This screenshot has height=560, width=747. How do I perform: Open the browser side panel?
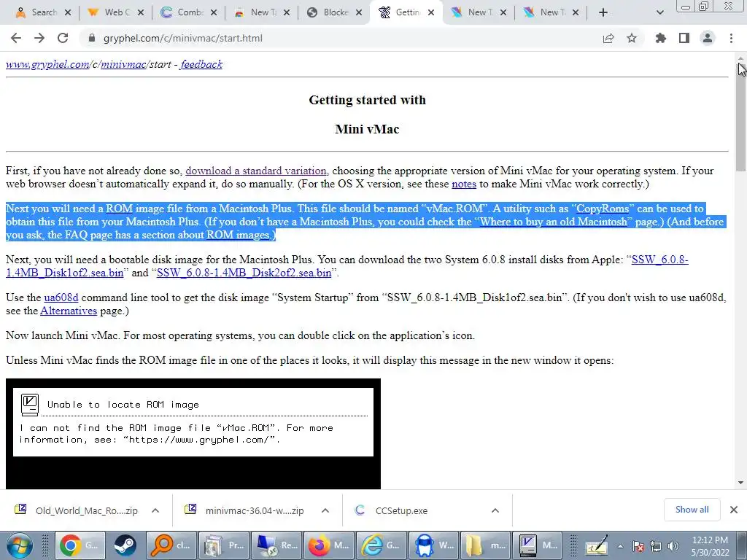coord(684,38)
